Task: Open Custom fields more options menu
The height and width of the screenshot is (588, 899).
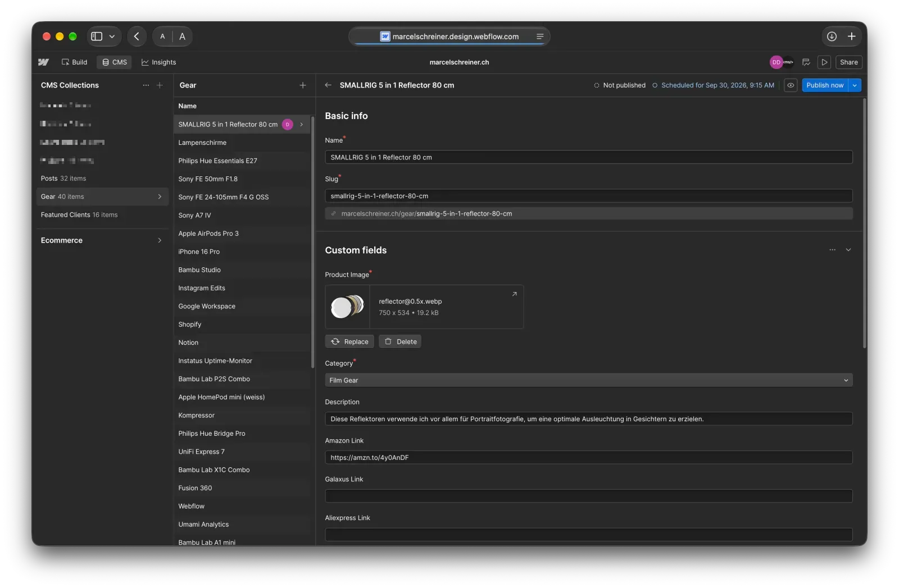Action: pyautogui.click(x=832, y=250)
